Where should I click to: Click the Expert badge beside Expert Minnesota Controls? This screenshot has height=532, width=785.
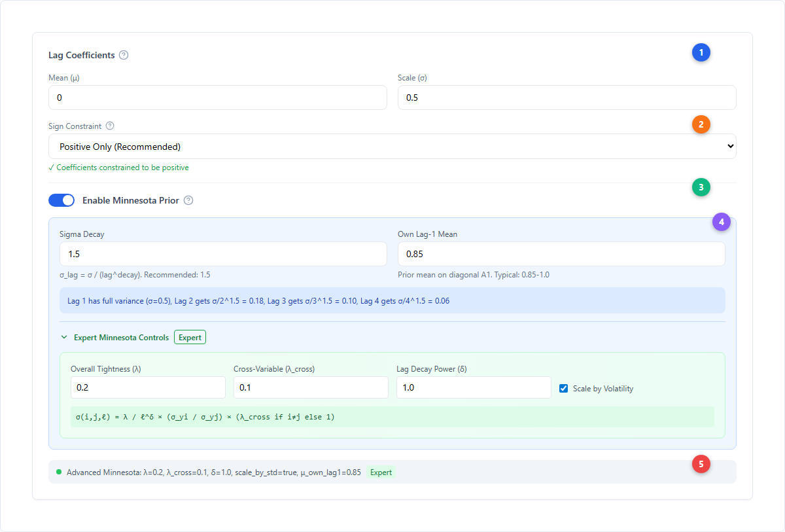pyautogui.click(x=190, y=338)
